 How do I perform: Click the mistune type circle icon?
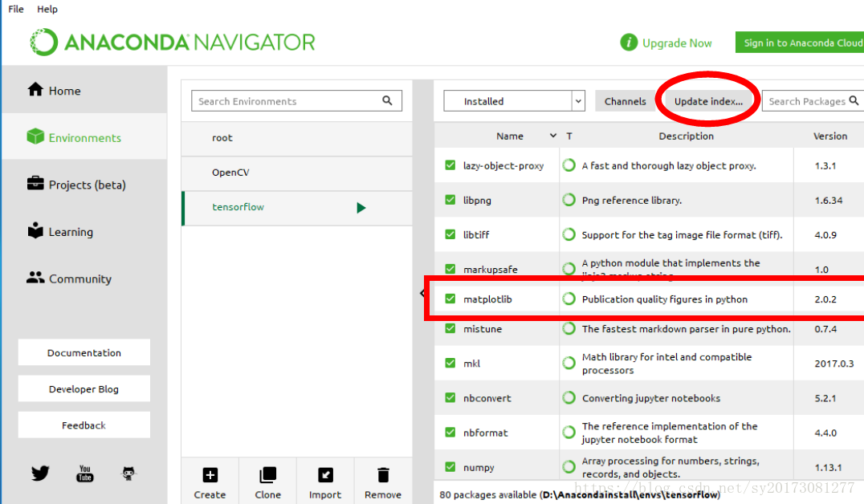coord(569,328)
